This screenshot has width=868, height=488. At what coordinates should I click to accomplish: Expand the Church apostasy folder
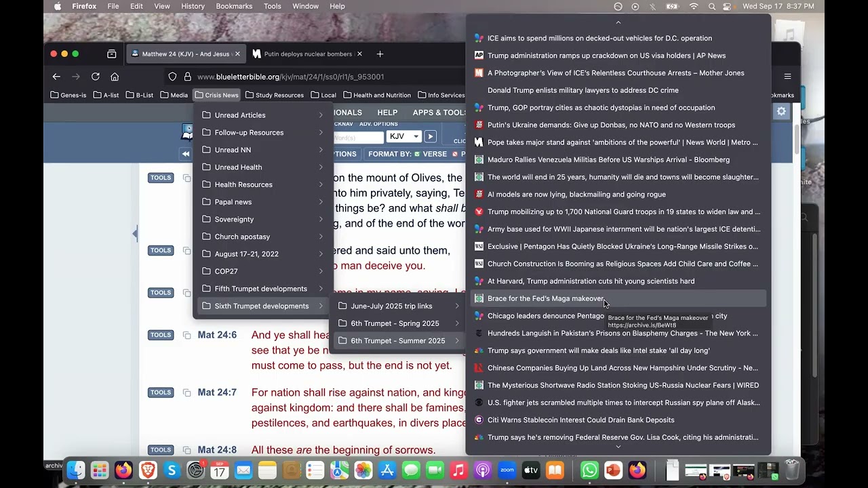[x=263, y=237]
